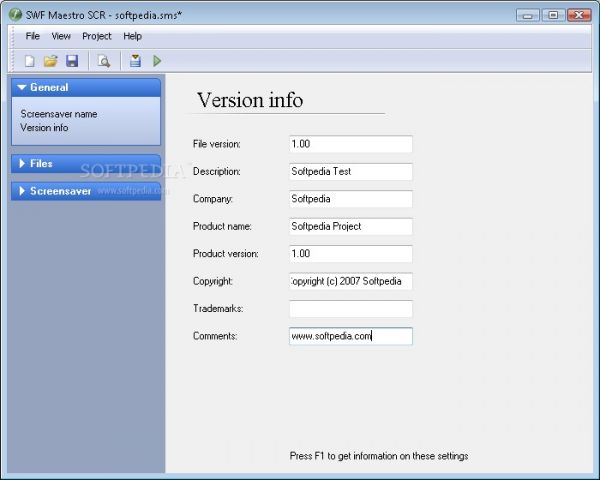The image size is (600, 480).
Task: Select Screensaver name in General panel
Action: 59,114
